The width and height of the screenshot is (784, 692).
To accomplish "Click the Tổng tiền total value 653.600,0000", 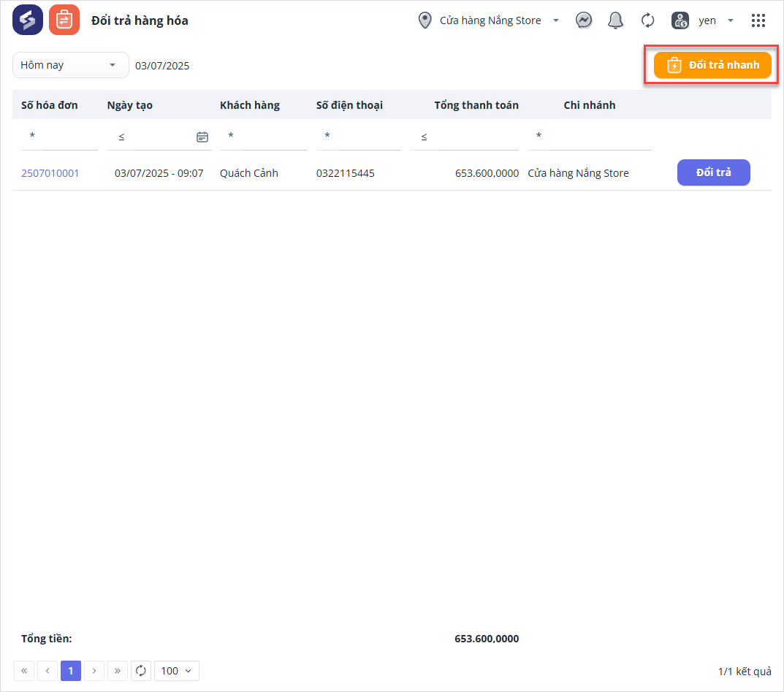I will click(x=487, y=639).
